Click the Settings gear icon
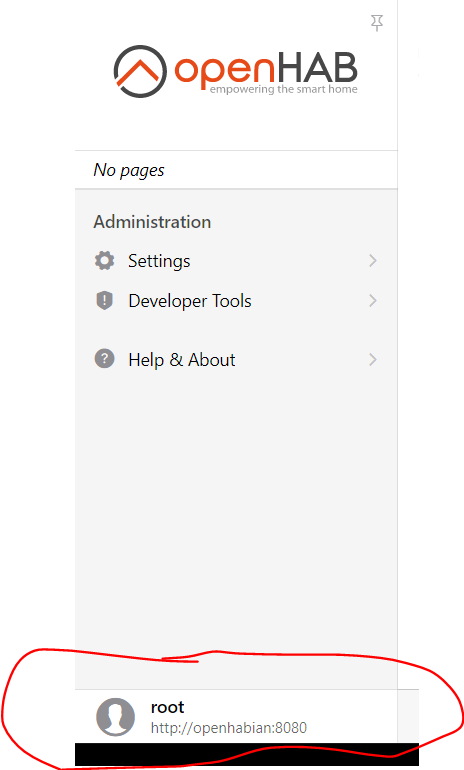 click(104, 260)
